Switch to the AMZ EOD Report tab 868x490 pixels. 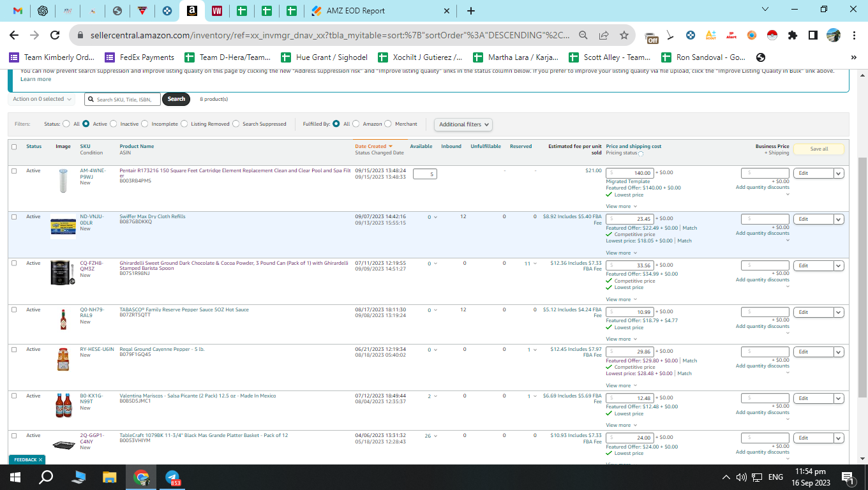tap(379, 11)
